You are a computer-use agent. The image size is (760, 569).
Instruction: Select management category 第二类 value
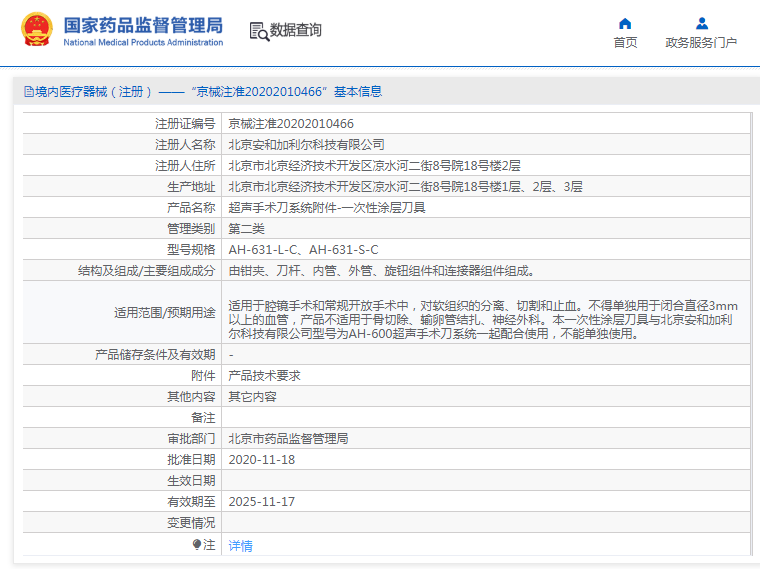tap(246, 229)
